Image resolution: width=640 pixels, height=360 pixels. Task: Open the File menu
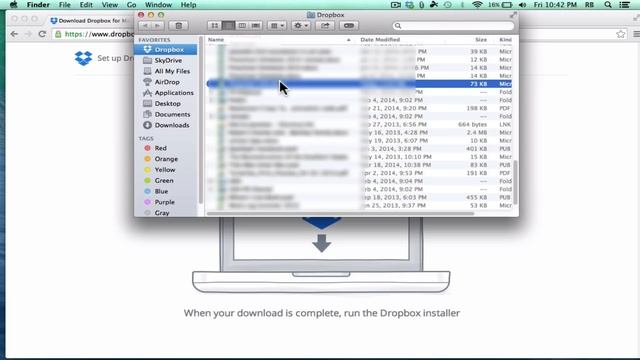(x=64, y=5)
